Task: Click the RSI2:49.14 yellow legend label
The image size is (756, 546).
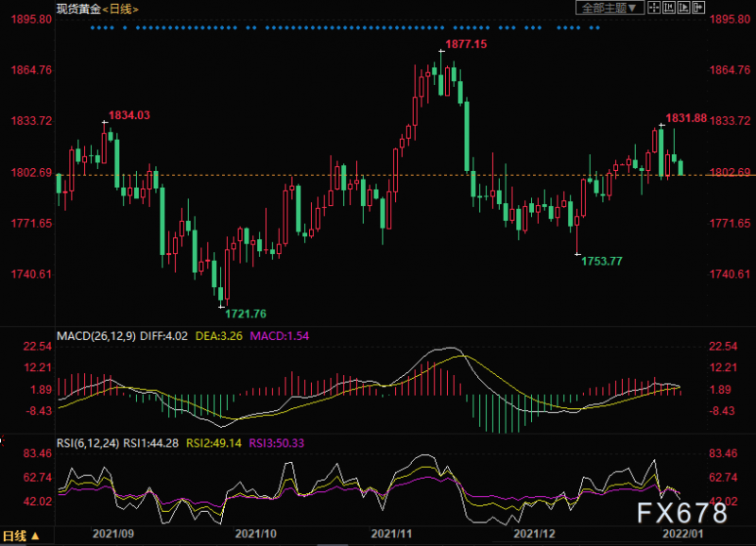Action: pyautogui.click(x=214, y=443)
